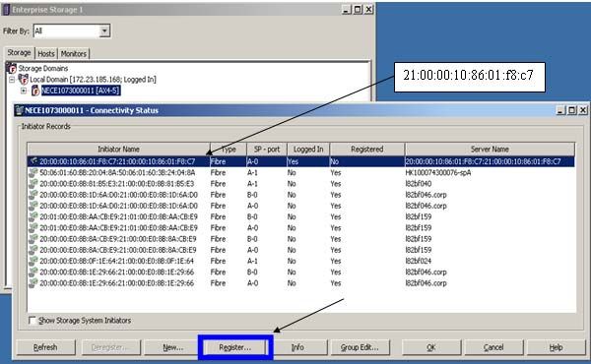Expand the NECE1073000011 tree node

coord(24,91)
